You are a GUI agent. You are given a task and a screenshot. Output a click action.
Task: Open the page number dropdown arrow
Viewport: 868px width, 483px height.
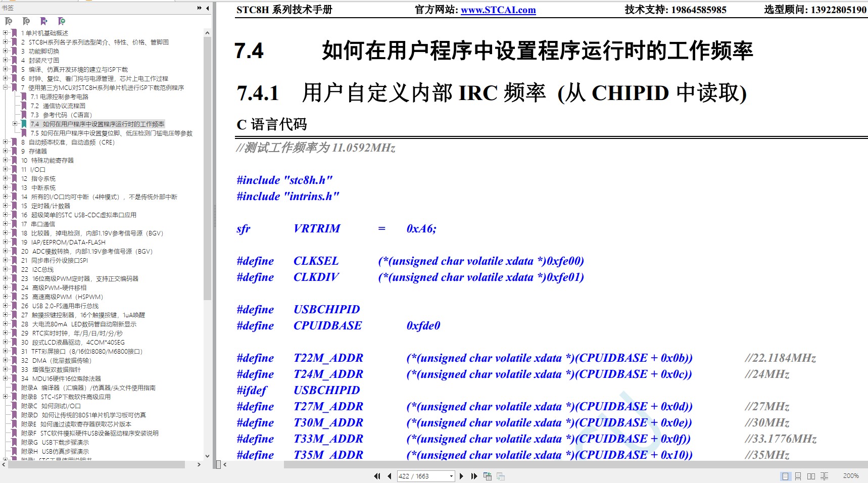point(451,476)
